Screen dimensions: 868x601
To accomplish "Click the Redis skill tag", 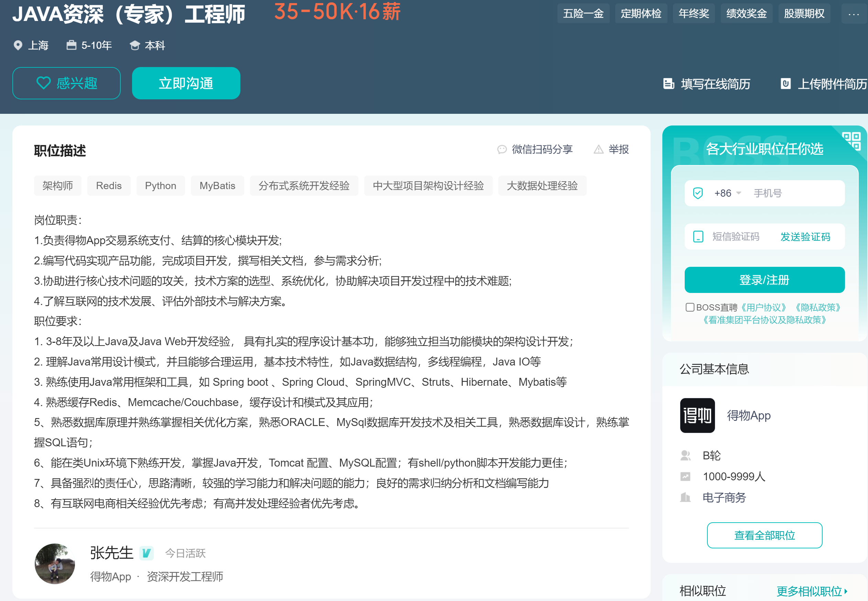I will coord(109,186).
